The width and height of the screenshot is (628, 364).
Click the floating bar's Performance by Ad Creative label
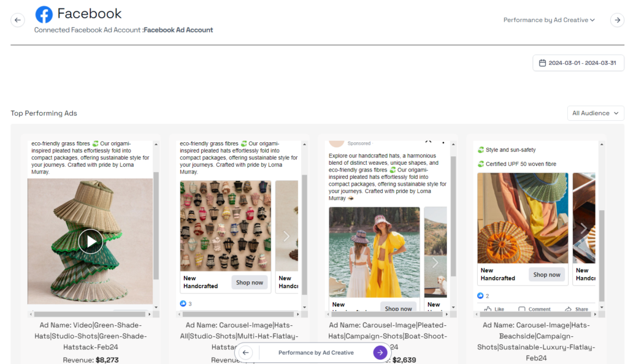tap(316, 352)
